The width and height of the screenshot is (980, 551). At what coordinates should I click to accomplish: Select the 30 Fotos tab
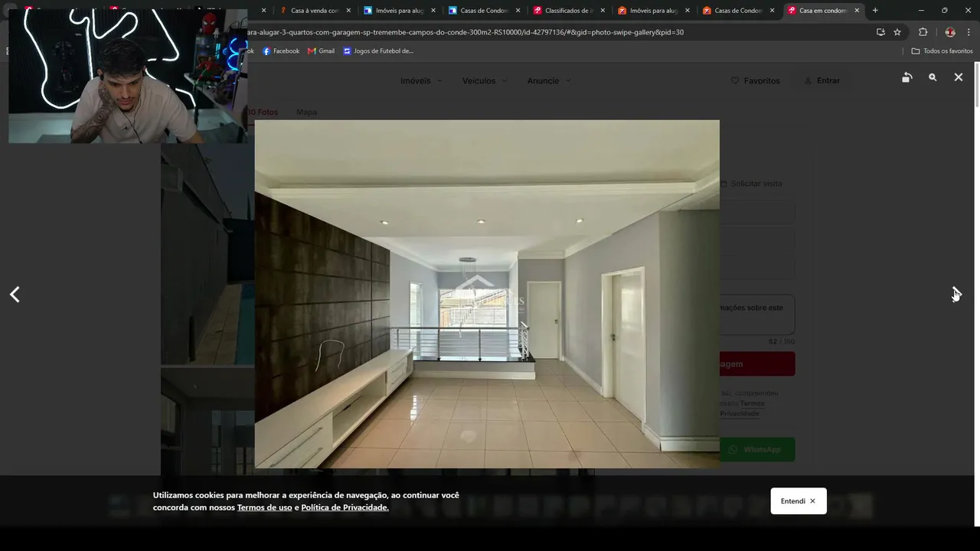[x=262, y=112]
